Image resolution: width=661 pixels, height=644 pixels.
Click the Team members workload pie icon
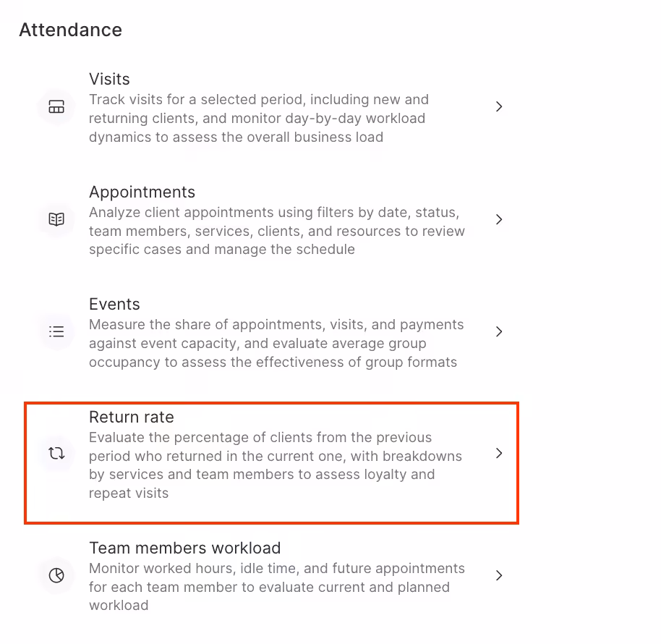pos(56,576)
